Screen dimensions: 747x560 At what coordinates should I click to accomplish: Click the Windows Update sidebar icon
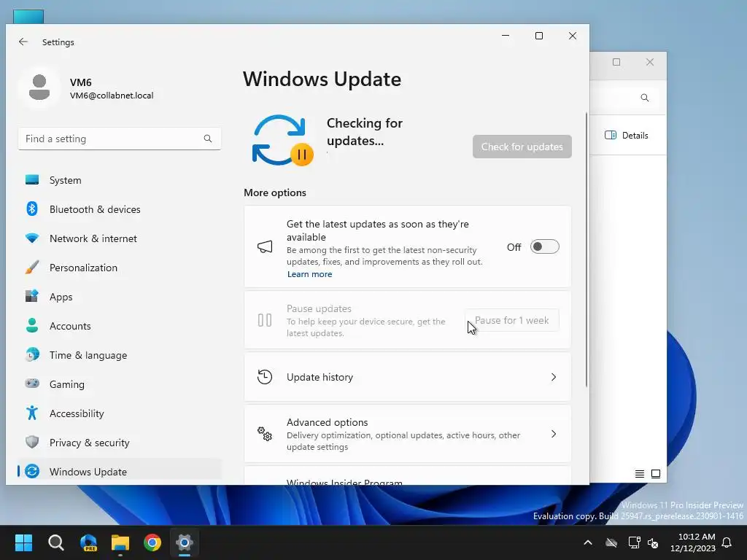click(x=32, y=472)
